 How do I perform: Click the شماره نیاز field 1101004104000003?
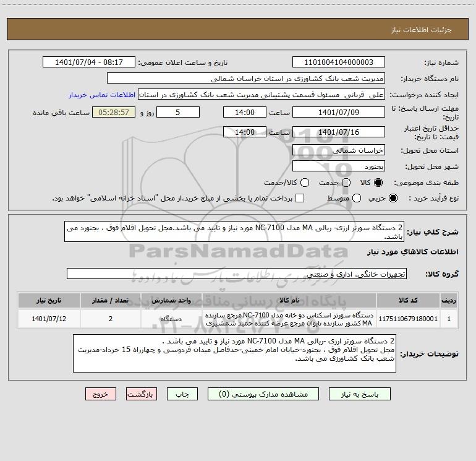coord(339,62)
